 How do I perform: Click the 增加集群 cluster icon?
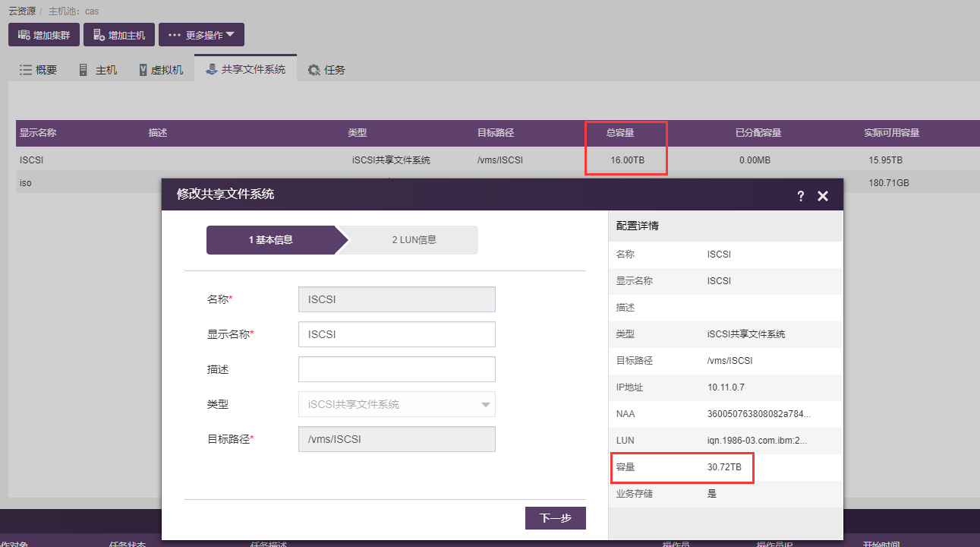(24, 35)
